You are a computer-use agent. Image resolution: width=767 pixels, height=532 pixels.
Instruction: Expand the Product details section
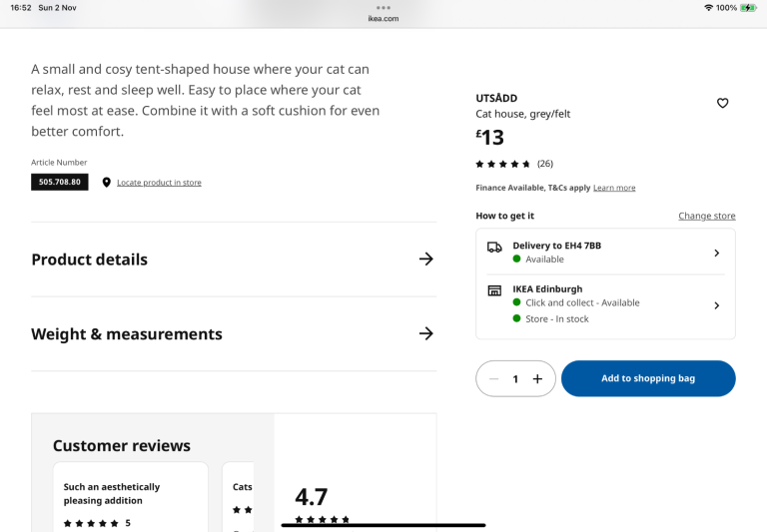(x=233, y=260)
